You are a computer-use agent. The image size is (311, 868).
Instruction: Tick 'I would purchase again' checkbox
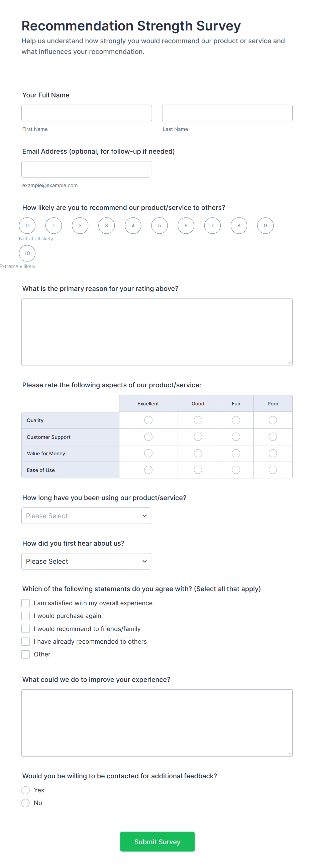click(x=25, y=616)
